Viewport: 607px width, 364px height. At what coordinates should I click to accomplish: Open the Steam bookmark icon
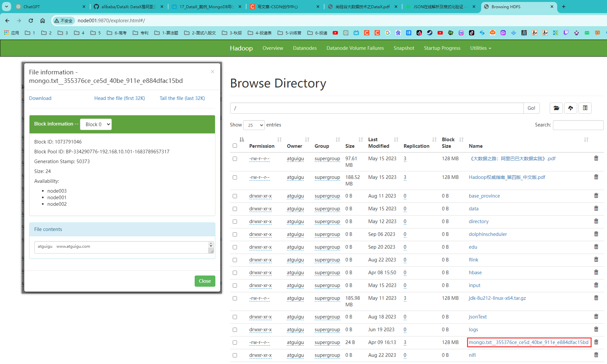[x=429, y=33]
